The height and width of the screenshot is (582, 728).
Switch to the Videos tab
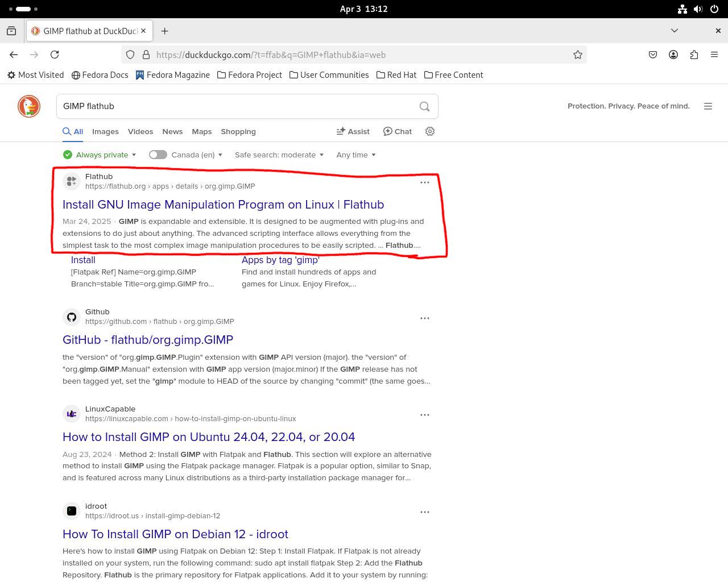[140, 131]
